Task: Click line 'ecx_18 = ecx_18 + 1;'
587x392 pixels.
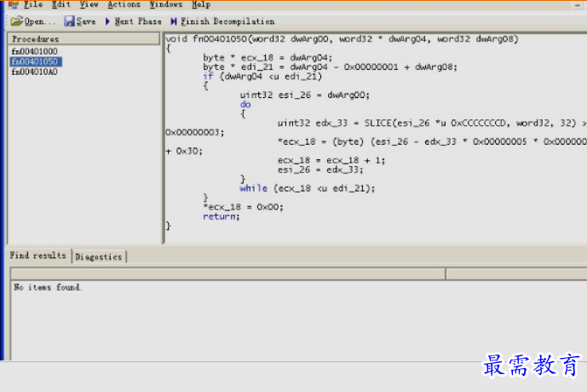Action: tap(331, 160)
